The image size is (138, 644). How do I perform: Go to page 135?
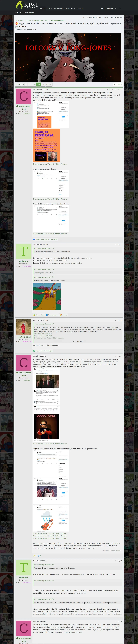[x=30, y=84]
